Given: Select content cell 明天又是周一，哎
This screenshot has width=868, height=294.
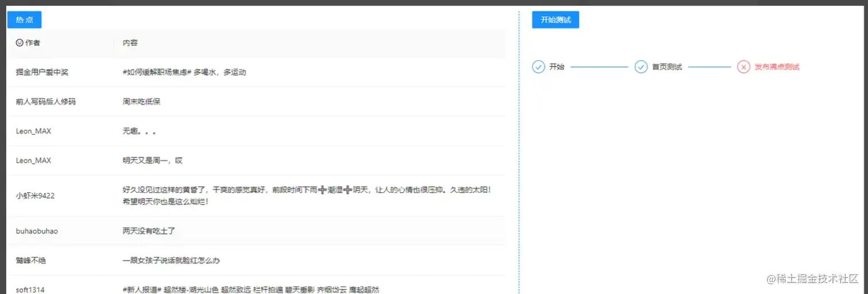Looking at the screenshot, I should coord(153,161).
